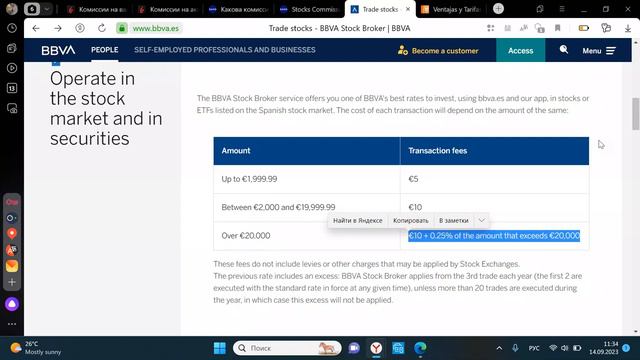
Task: Expand the selection popup chevron
Action: click(x=482, y=220)
